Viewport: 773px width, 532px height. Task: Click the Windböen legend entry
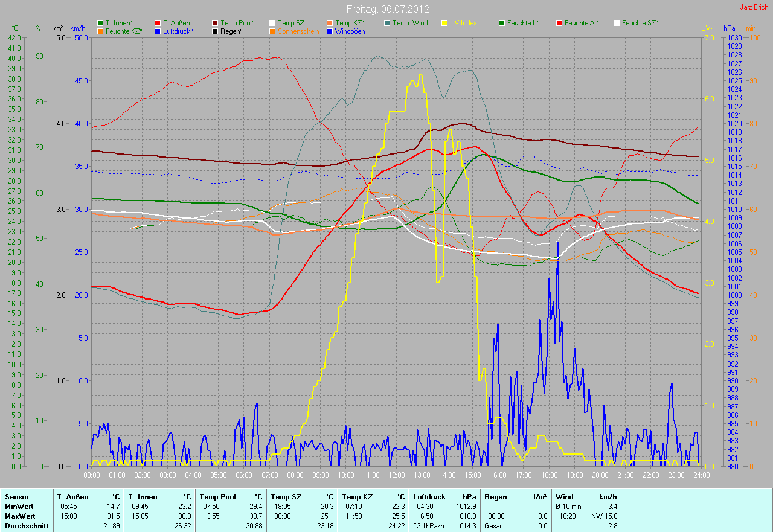(x=349, y=31)
